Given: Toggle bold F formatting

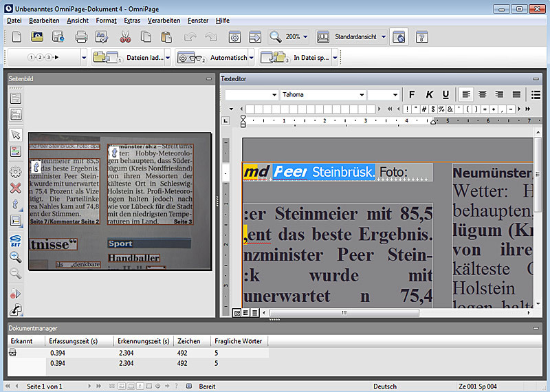Looking at the screenshot, I should pyautogui.click(x=412, y=94).
